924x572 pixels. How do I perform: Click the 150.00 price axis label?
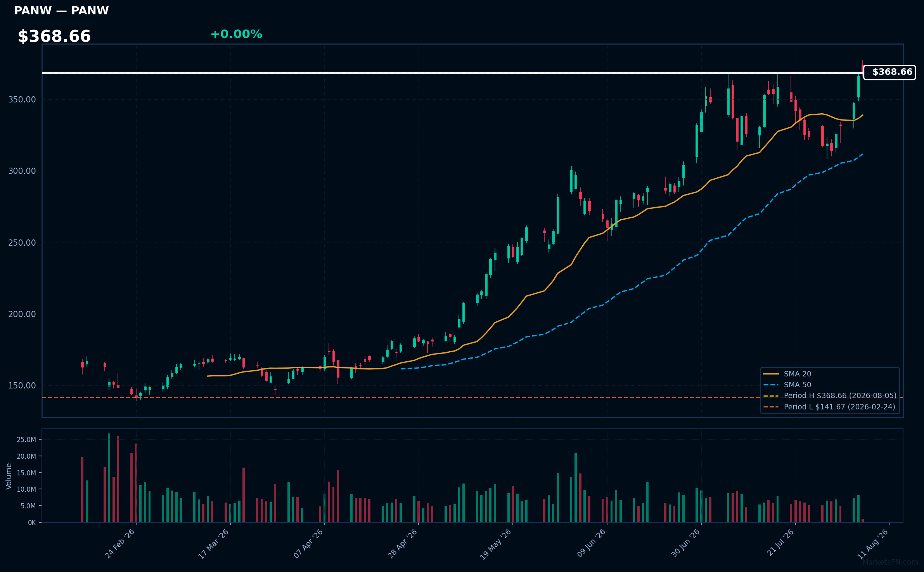(x=22, y=386)
